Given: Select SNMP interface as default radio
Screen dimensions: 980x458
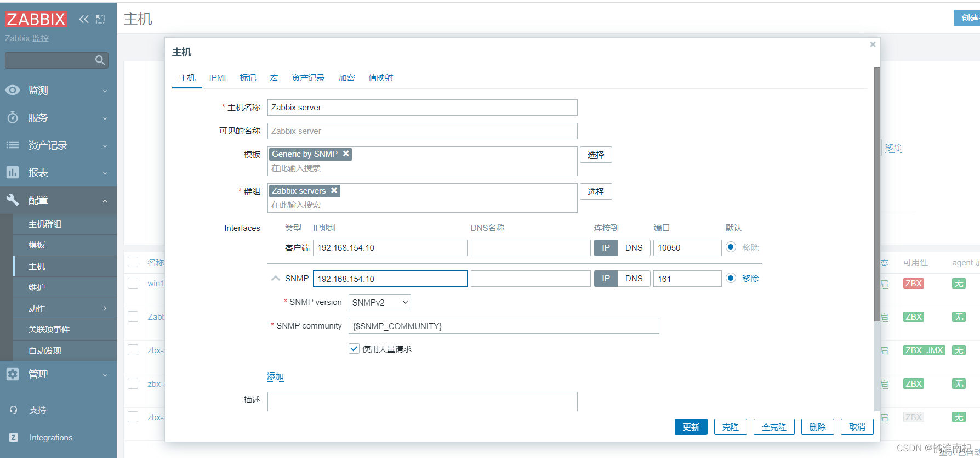Looking at the screenshot, I should [x=731, y=278].
